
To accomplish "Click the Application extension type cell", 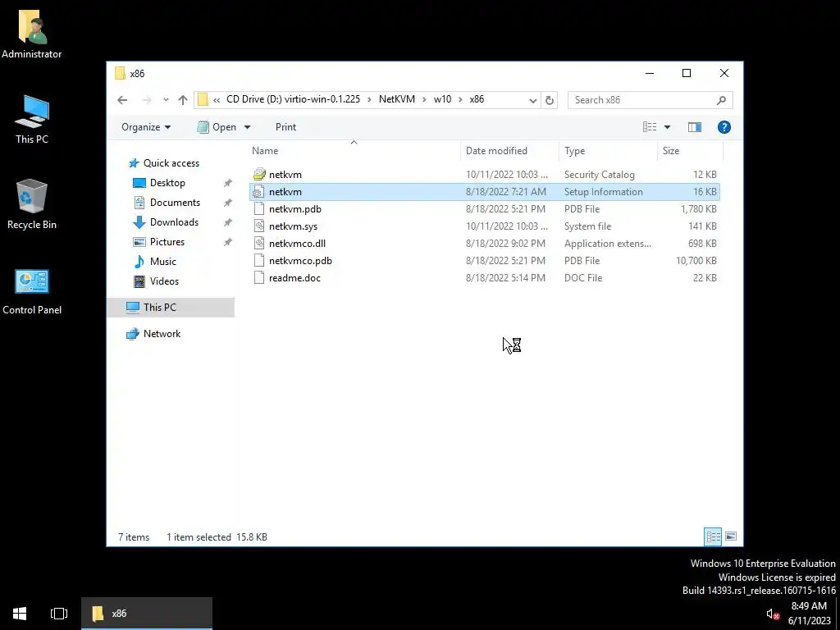I will coord(608,243).
